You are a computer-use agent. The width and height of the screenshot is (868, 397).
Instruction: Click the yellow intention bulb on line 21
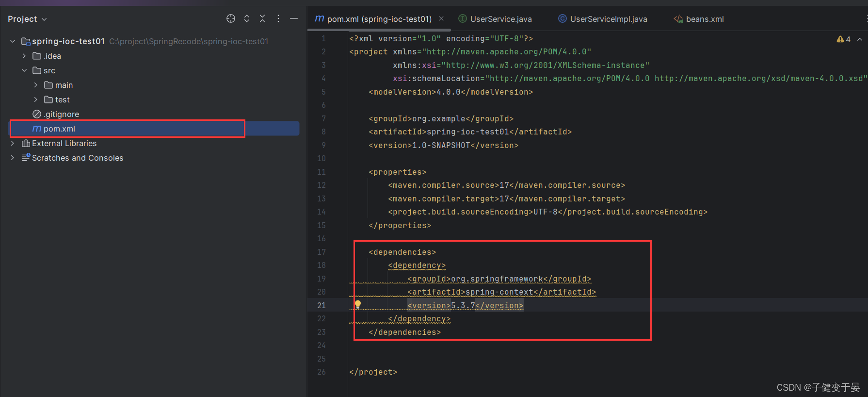[x=358, y=304]
